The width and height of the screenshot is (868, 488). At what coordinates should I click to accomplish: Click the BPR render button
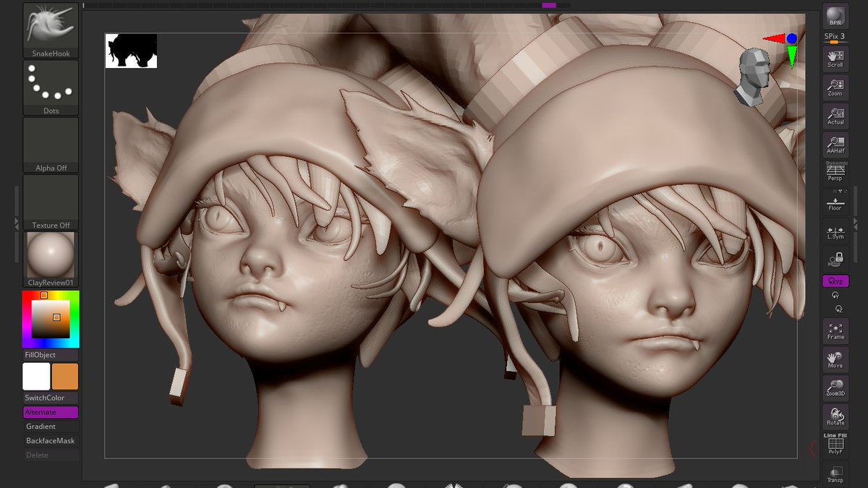pyautogui.click(x=835, y=17)
